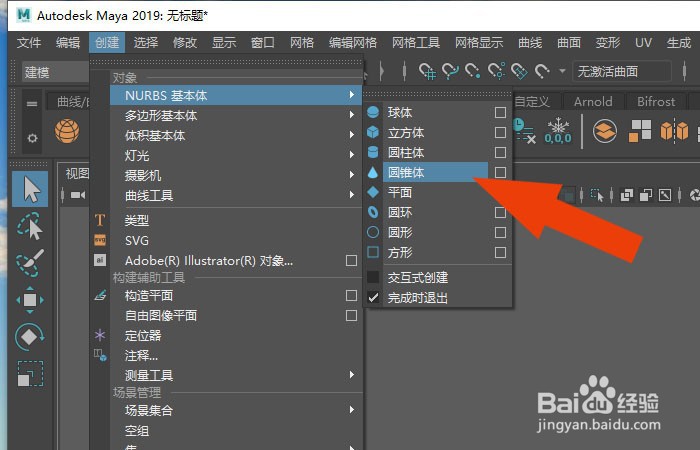Screen dimensions: 700x450
Task: Click the orange stacked layers shelf icon
Action: (x=605, y=131)
